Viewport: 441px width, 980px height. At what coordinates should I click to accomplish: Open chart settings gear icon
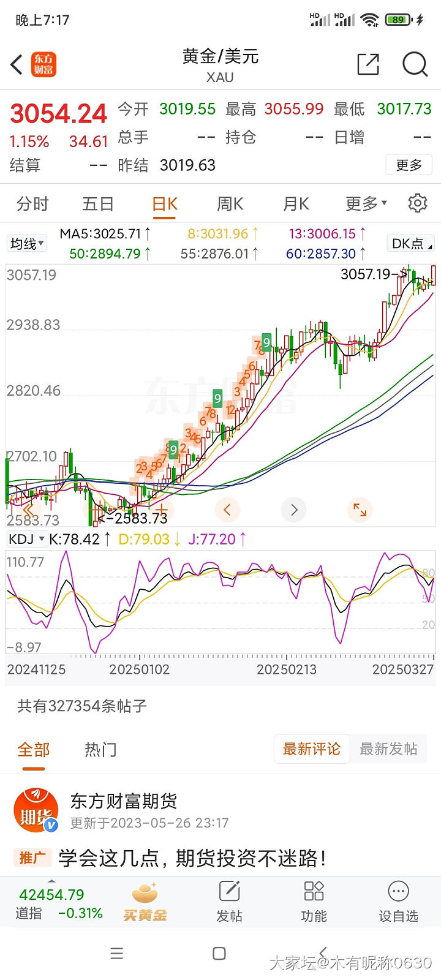click(418, 203)
